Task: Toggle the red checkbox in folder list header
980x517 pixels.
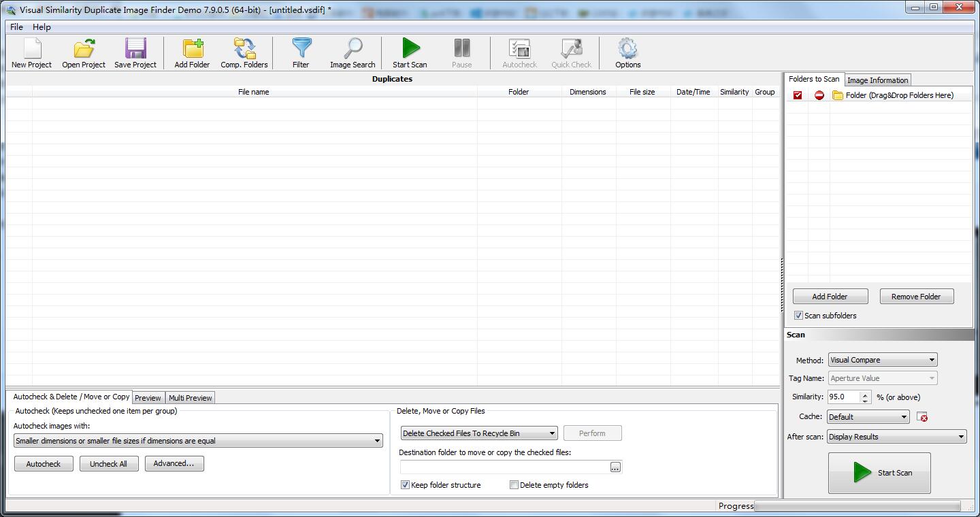Action: point(798,95)
